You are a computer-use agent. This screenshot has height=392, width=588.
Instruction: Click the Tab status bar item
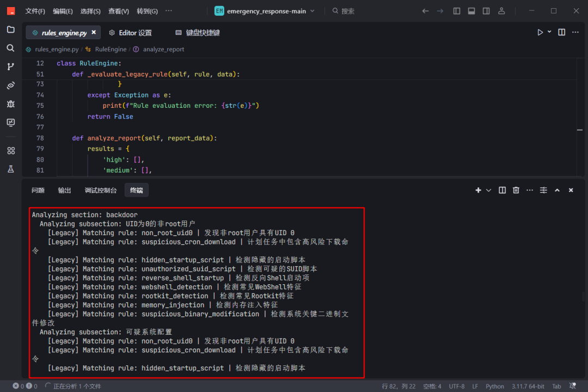(556, 386)
